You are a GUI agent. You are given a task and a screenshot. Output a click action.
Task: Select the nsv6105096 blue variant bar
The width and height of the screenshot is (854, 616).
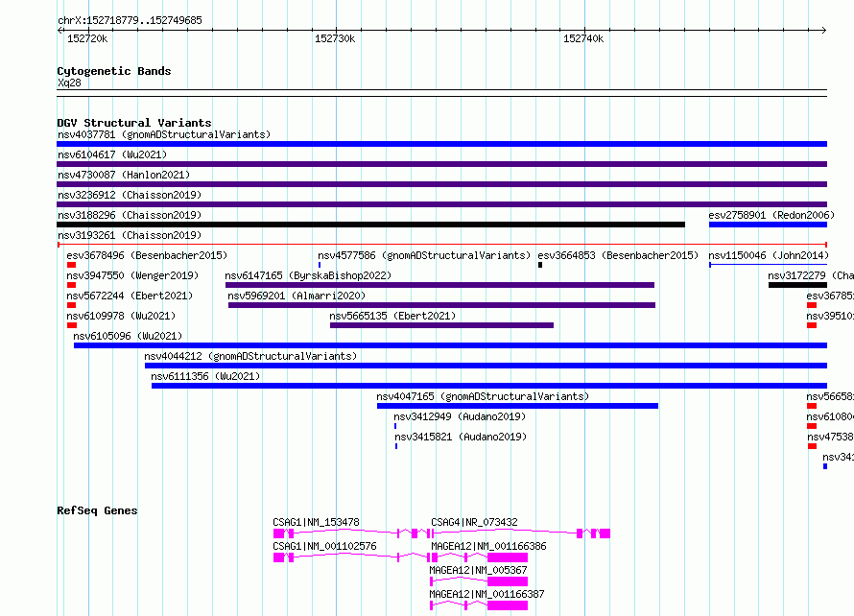[450, 345]
